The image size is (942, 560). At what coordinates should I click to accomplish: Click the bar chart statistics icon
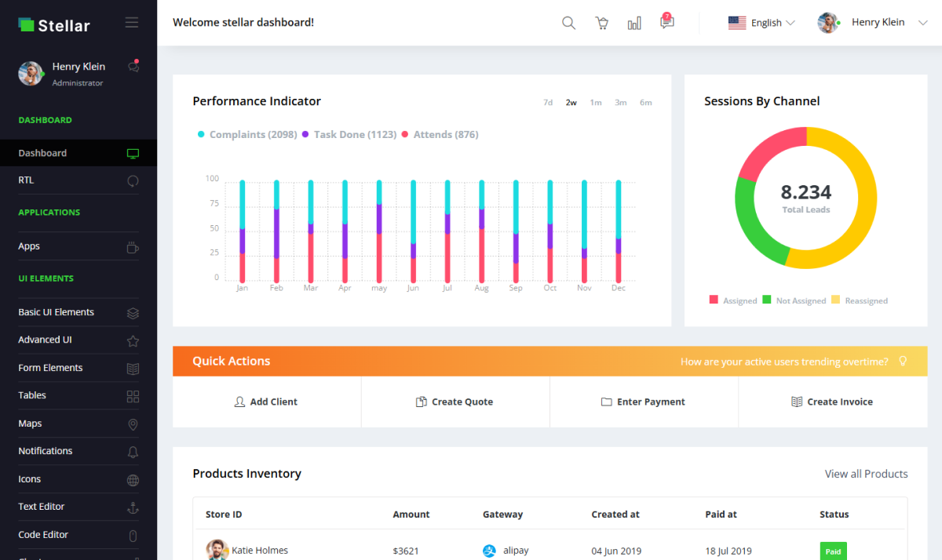pos(634,23)
